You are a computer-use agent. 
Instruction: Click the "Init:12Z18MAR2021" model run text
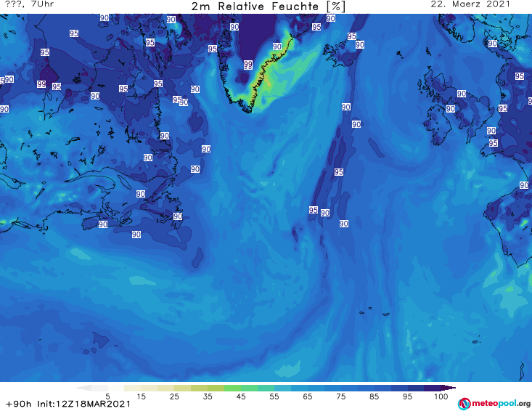coord(83,404)
